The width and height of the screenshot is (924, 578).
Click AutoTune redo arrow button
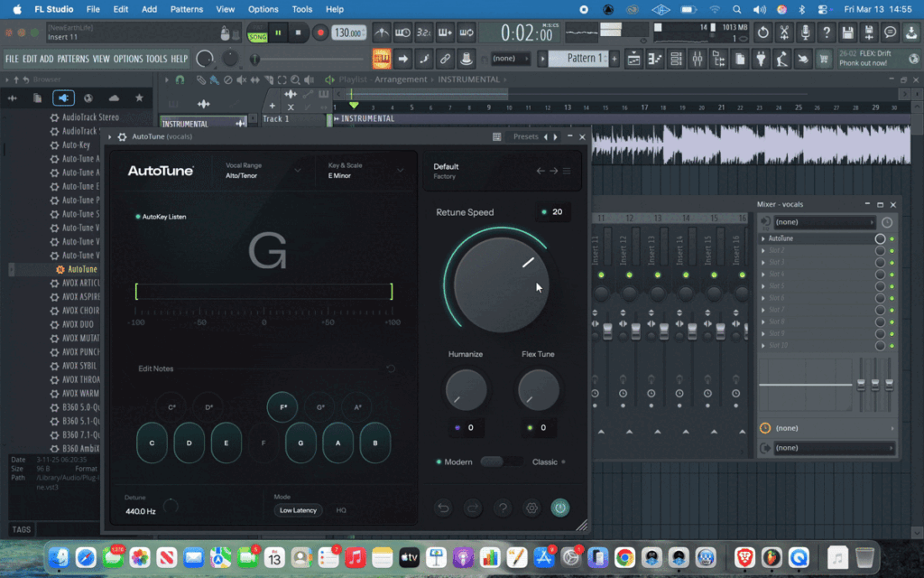pos(473,508)
